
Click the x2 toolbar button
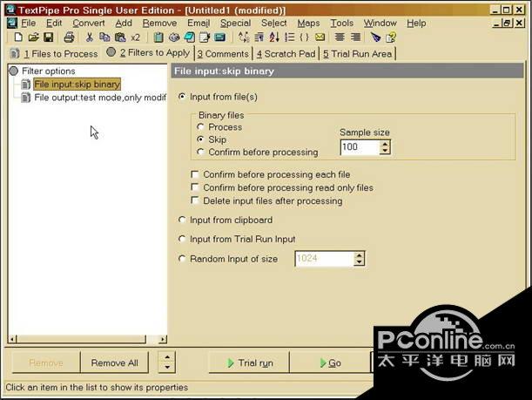click(x=135, y=37)
